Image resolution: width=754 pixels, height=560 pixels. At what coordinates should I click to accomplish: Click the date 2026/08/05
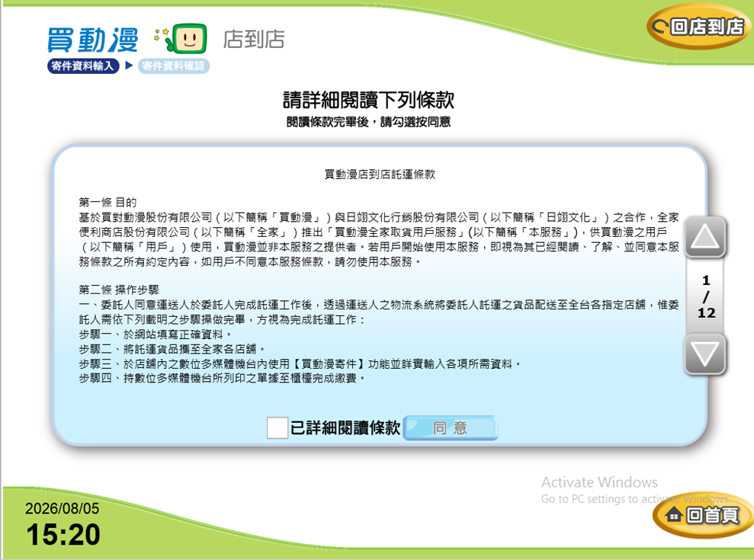coord(62,508)
